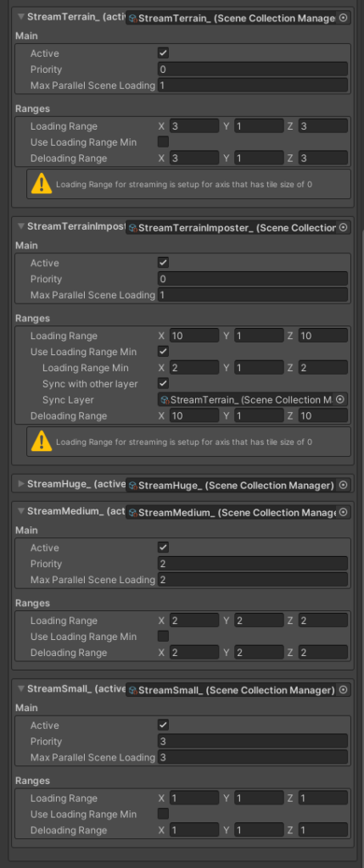The height and width of the screenshot is (868, 364).
Task: Open object picker for StreamTerrain_ reference
Action: click(x=343, y=18)
